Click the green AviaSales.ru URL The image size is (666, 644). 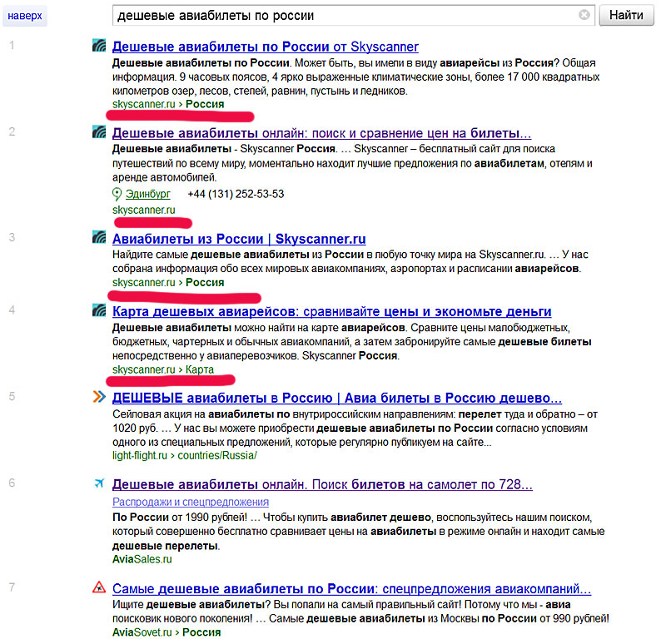click(x=142, y=559)
